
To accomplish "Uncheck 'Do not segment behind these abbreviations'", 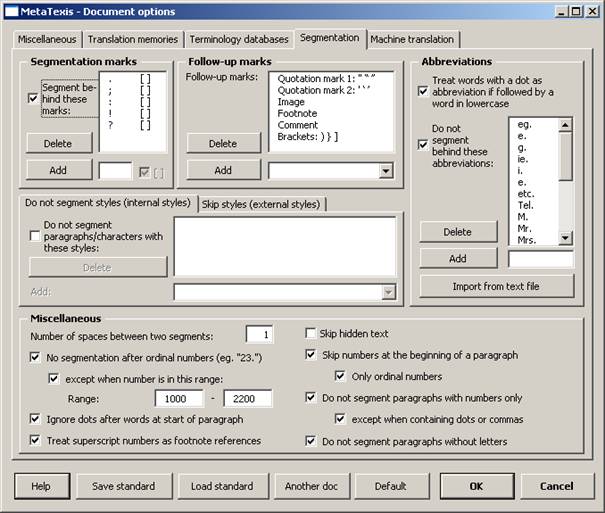I will coord(423,145).
